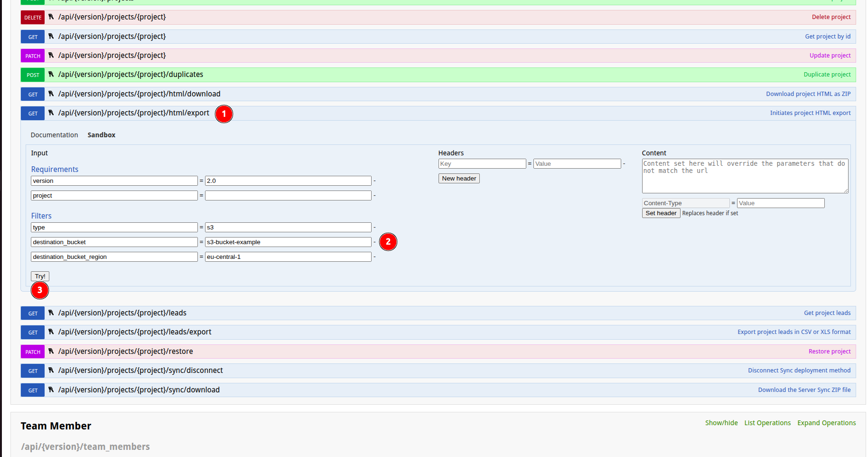Expand the /projects/{project}/leads endpoint
Image resolution: width=868 pixels, height=457 pixels.
[122, 313]
